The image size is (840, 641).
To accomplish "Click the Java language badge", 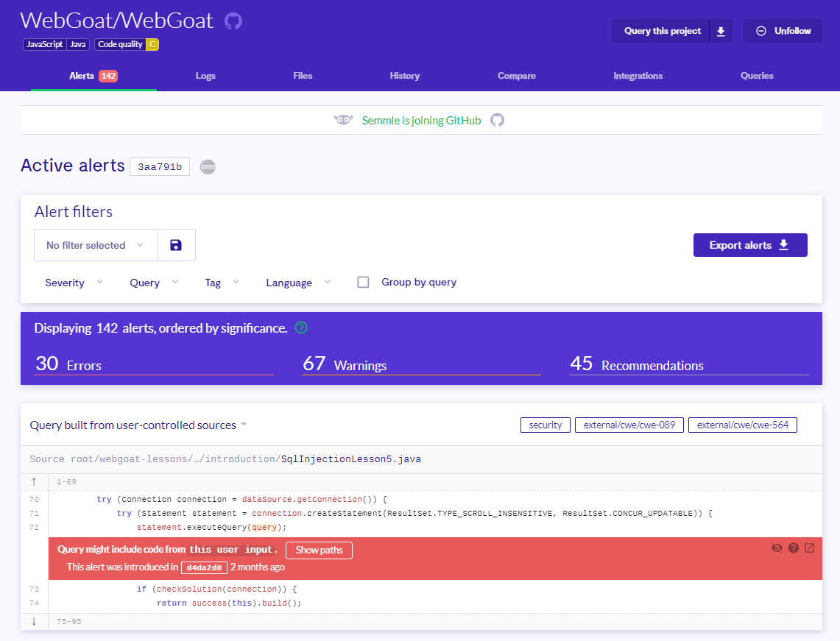I will tap(78, 44).
